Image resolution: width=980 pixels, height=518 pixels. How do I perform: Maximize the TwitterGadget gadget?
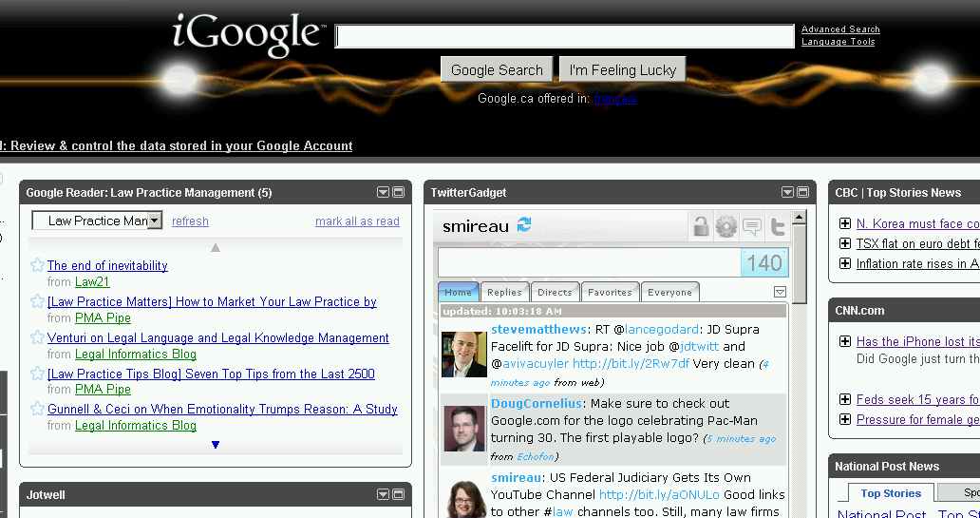[802, 192]
